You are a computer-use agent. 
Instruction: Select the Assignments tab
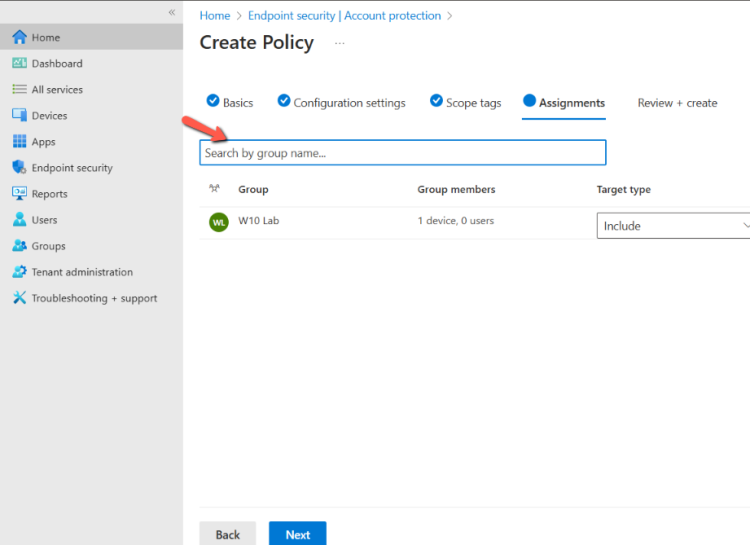point(564,102)
